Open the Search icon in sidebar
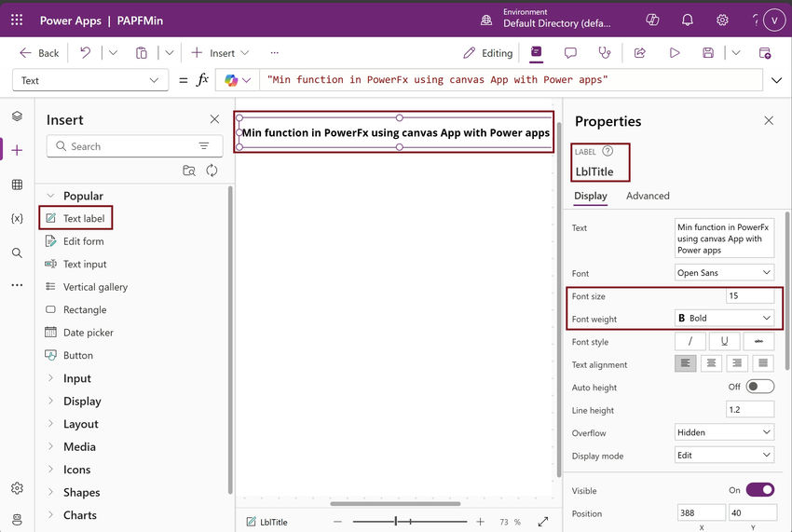 coord(17,252)
